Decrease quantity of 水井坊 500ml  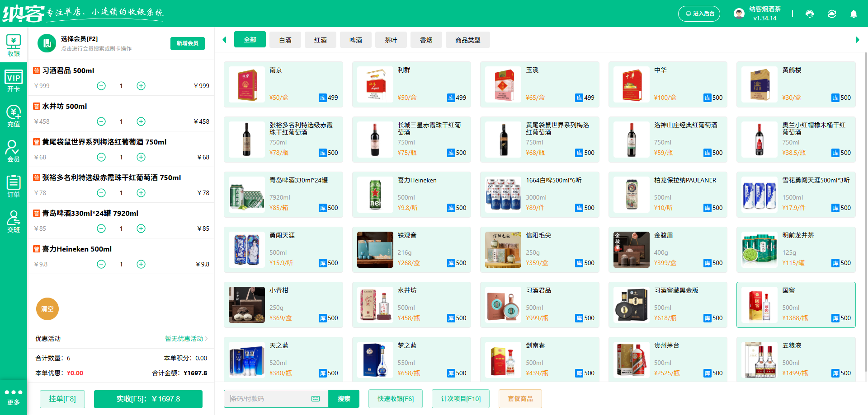(101, 121)
